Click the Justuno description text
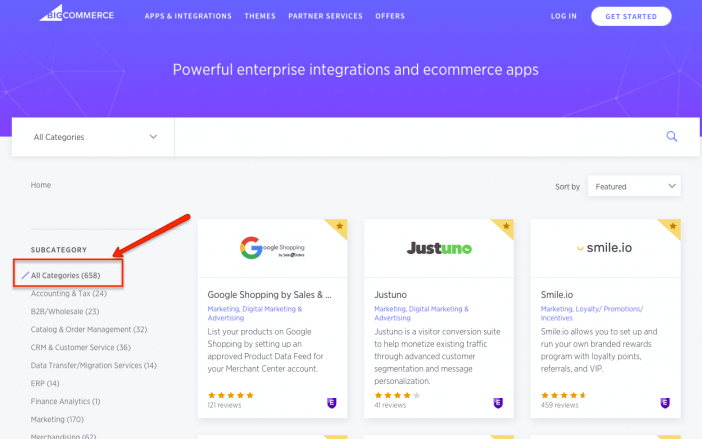 click(437, 356)
